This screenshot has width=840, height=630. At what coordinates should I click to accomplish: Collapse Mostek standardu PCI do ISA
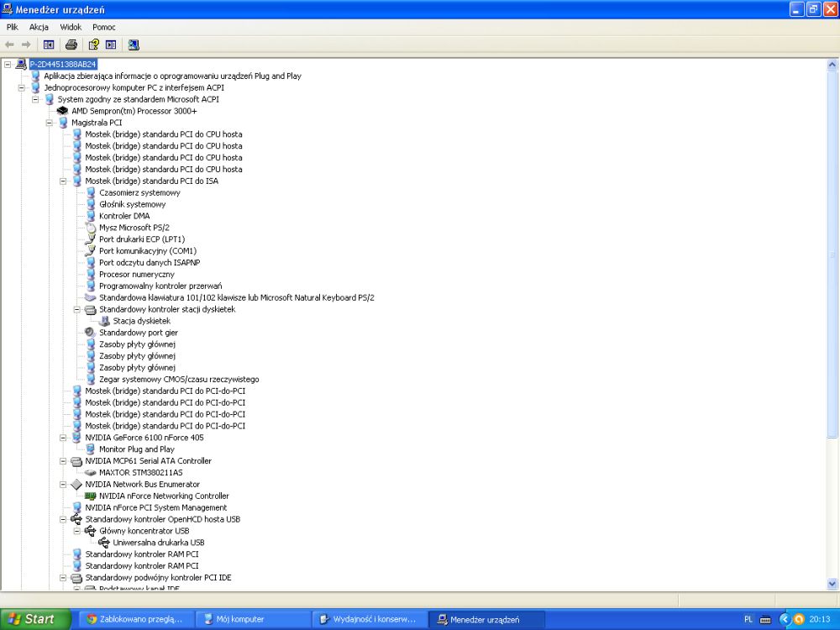coord(63,181)
